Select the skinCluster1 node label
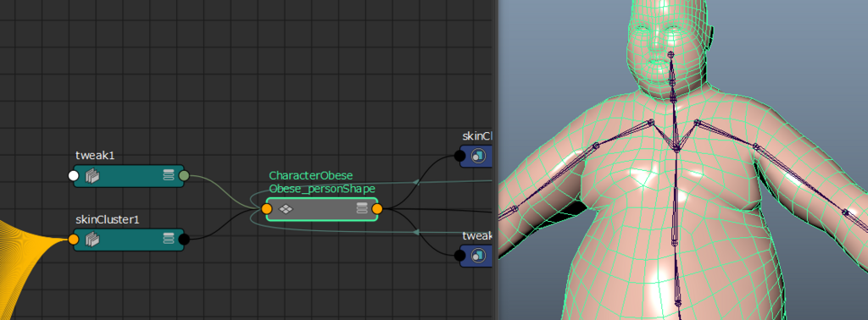The height and width of the screenshot is (320, 868). click(108, 219)
